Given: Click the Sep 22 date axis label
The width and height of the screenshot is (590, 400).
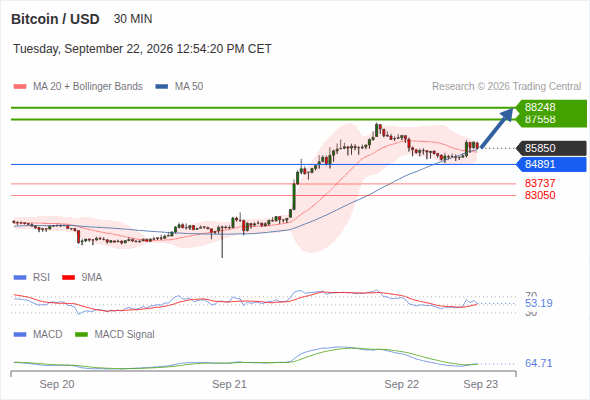Looking at the screenshot, I should pyautogui.click(x=401, y=385).
